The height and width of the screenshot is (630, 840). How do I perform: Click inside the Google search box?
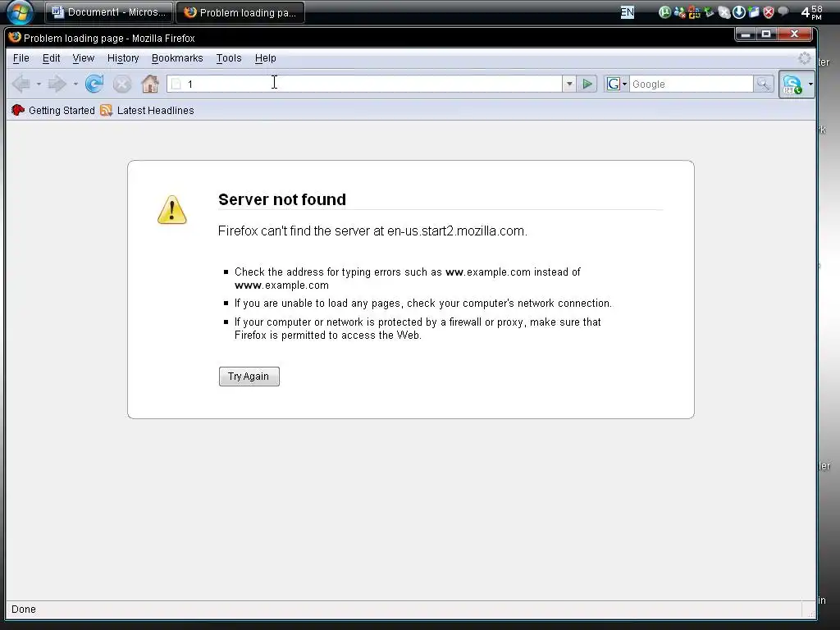point(691,84)
